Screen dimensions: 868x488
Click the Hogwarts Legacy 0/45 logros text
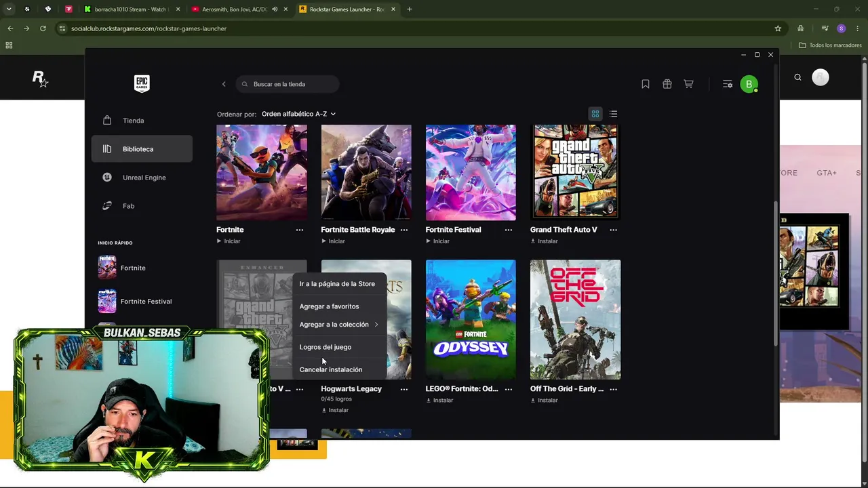336,399
